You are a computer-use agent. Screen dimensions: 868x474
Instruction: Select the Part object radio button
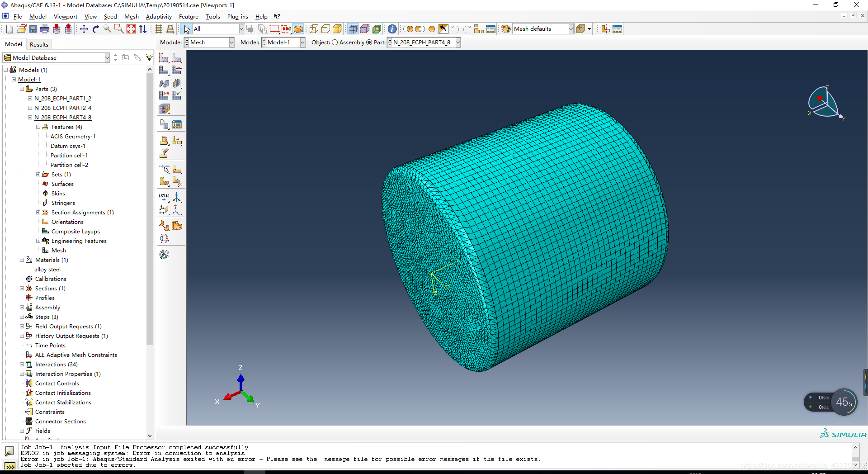369,43
